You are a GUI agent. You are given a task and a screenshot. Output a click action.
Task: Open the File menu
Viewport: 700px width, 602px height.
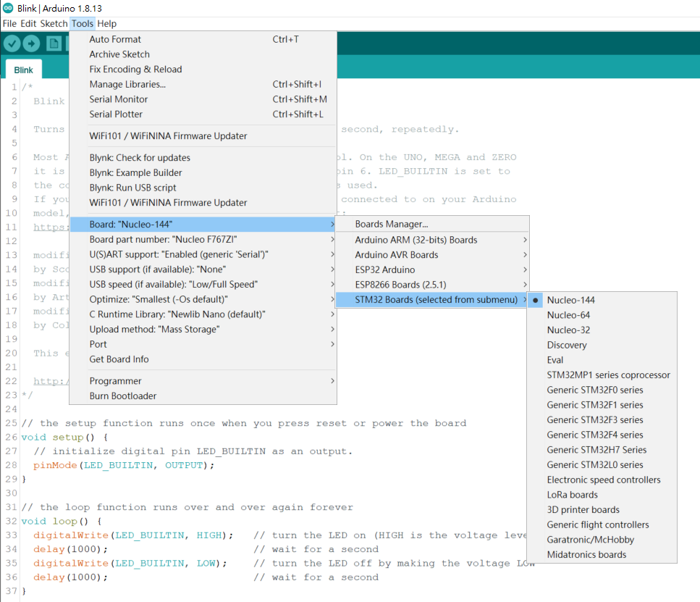pyautogui.click(x=9, y=24)
